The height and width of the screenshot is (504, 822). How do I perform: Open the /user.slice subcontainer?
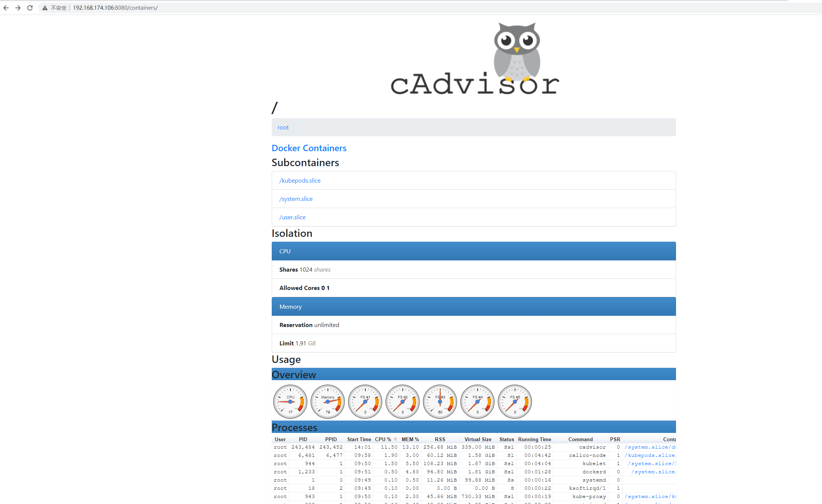point(292,217)
